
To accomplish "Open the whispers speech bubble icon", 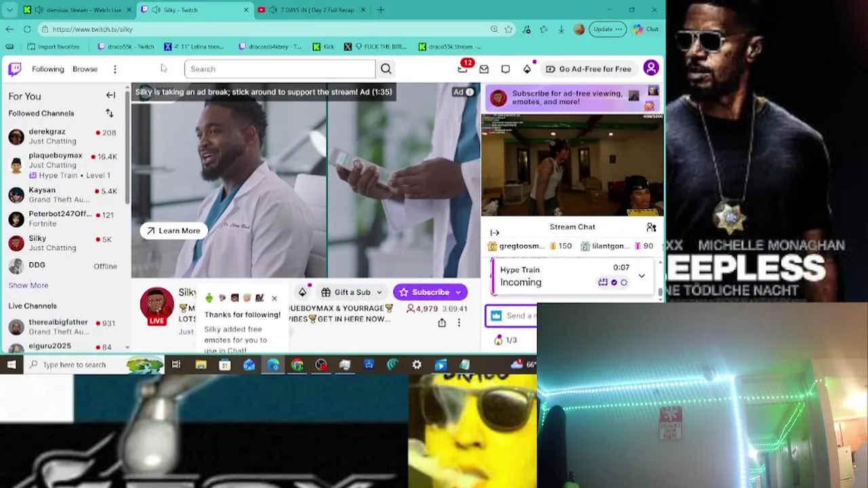I will pos(505,69).
